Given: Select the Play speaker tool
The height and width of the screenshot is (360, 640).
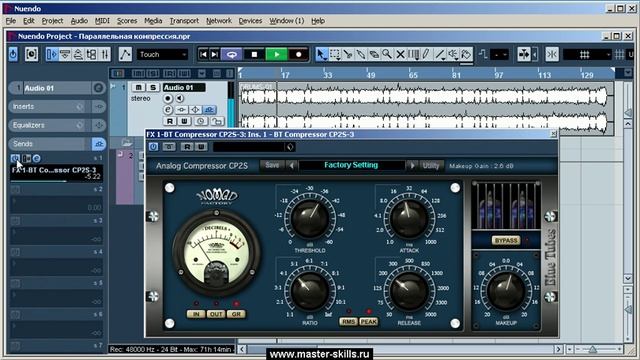Looking at the screenshot, I should (453, 54).
